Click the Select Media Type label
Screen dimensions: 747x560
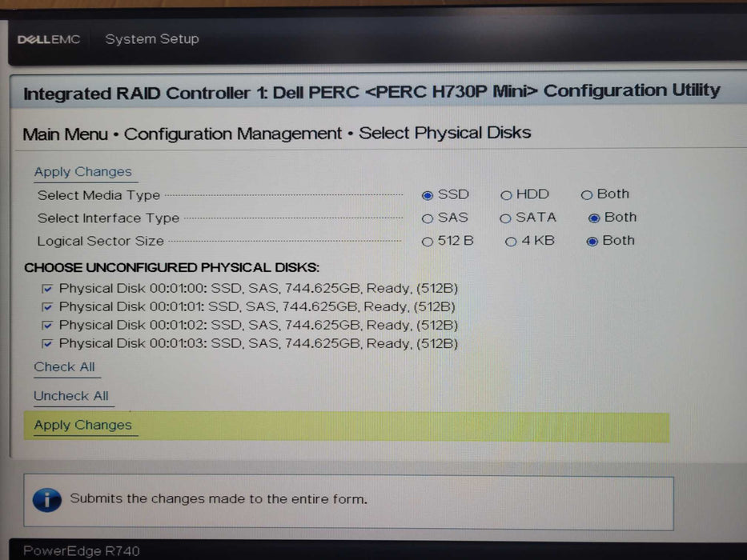point(98,195)
